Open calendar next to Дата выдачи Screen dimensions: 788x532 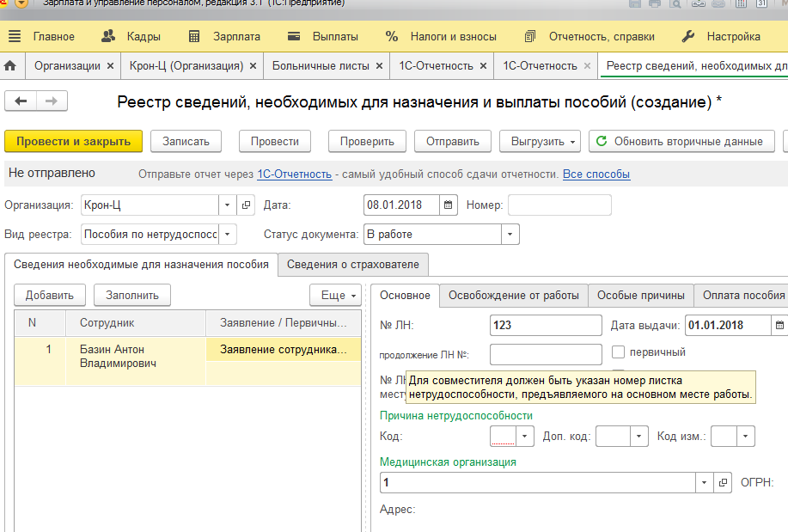tap(779, 326)
